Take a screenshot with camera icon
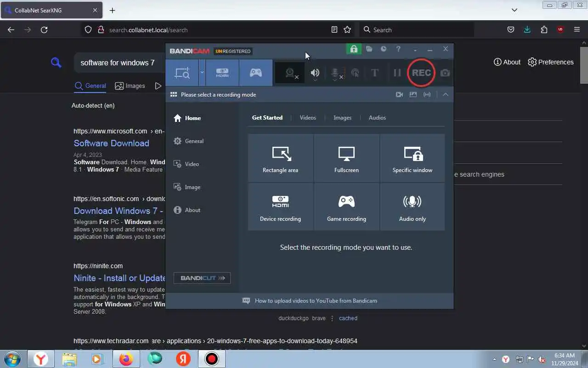Image resolution: width=588 pixels, height=368 pixels. [x=445, y=73]
